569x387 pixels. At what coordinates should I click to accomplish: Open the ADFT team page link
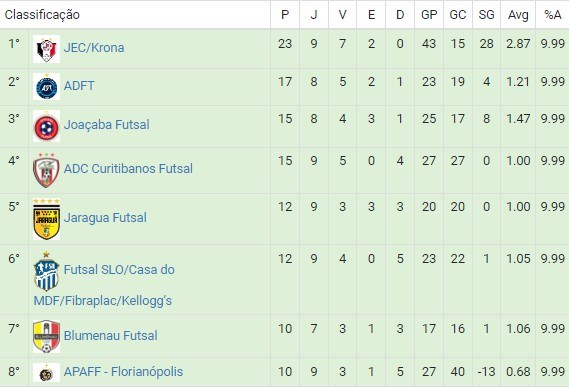[79, 86]
